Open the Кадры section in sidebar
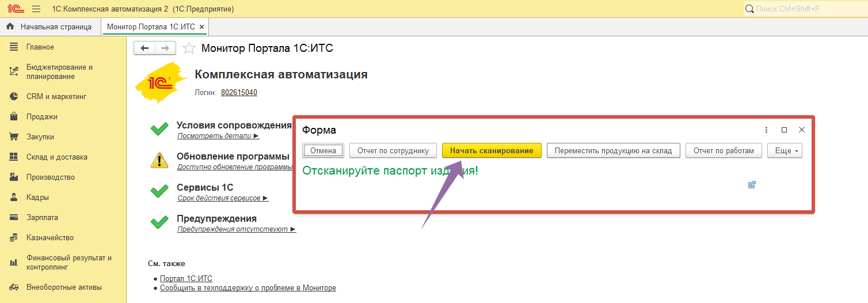The height and width of the screenshot is (303, 868). click(x=37, y=198)
